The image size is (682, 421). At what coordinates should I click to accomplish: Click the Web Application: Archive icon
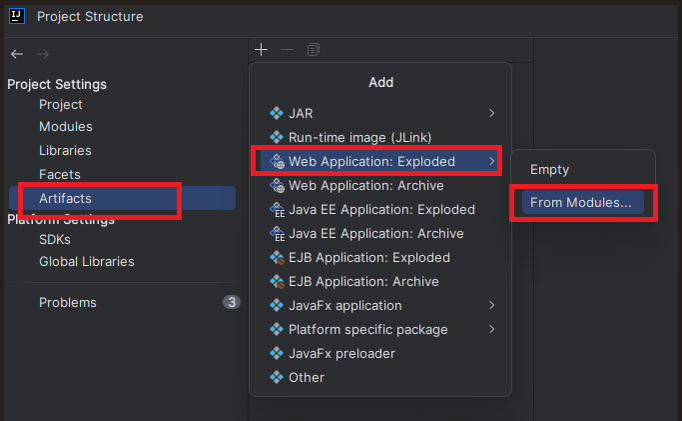(277, 185)
